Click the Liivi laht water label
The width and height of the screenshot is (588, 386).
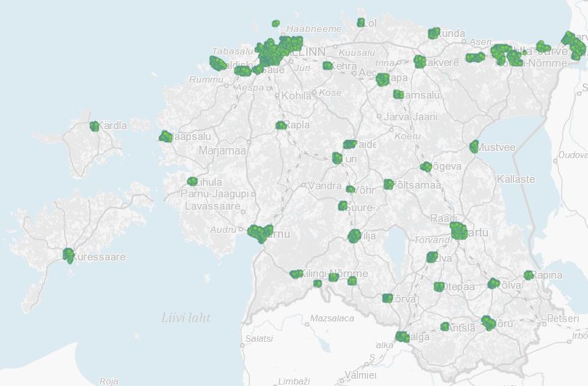pyautogui.click(x=186, y=316)
